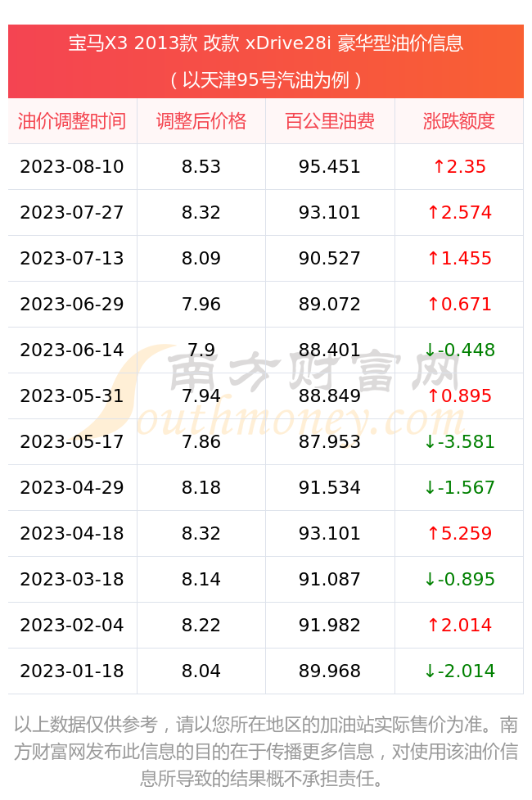
Task: Click the 以天津95号汽油为例 subtitle
Action: coord(266,80)
